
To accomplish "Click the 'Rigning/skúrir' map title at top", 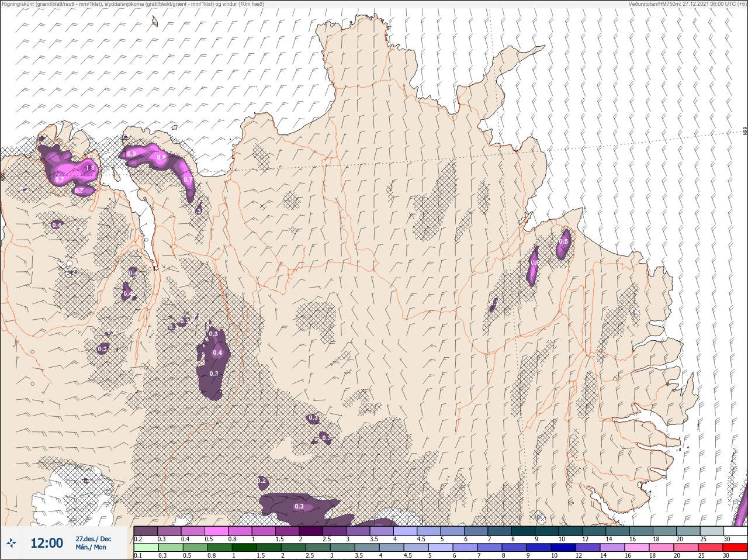I will (x=133, y=4).
